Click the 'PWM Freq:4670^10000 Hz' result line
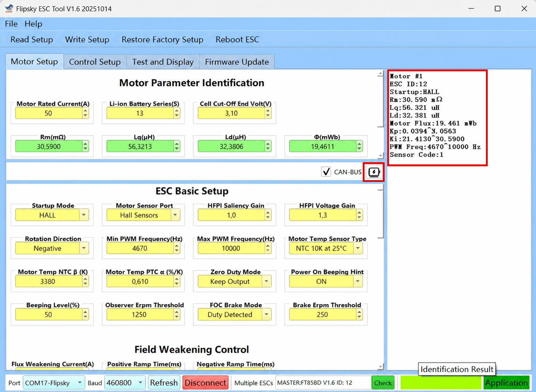The image size is (536, 392). [x=435, y=147]
